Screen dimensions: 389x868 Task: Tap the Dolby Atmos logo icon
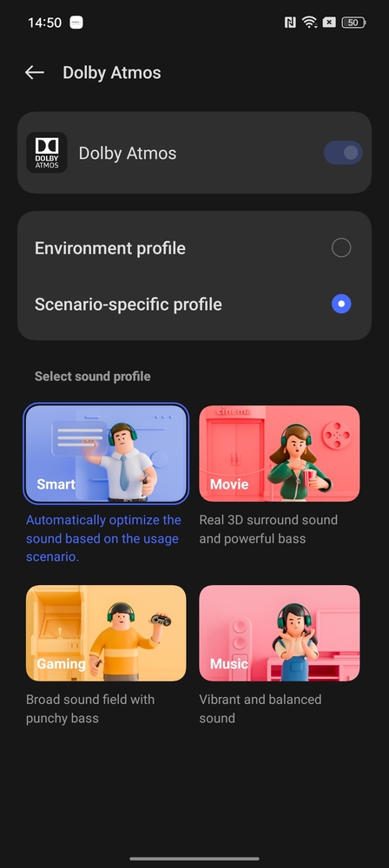[x=47, y=153]
